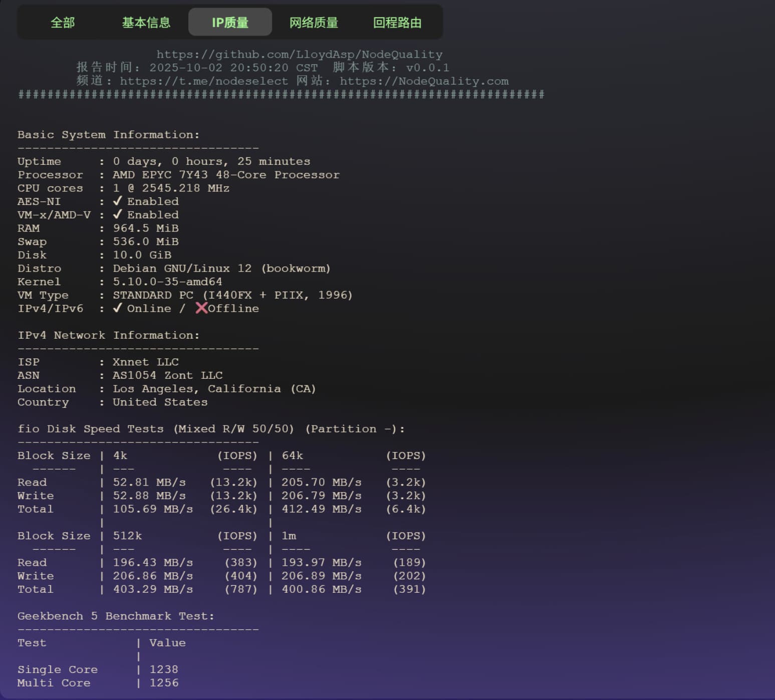
Task: Click the Geekbench Single Core score 1238
Action: pos(164,669)
